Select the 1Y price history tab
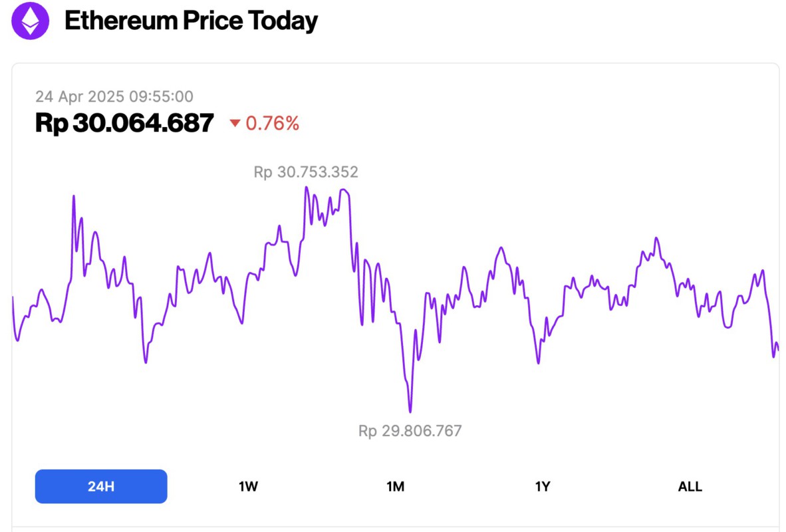The width and height of the screenshot is (786, 532). (543, 486)
